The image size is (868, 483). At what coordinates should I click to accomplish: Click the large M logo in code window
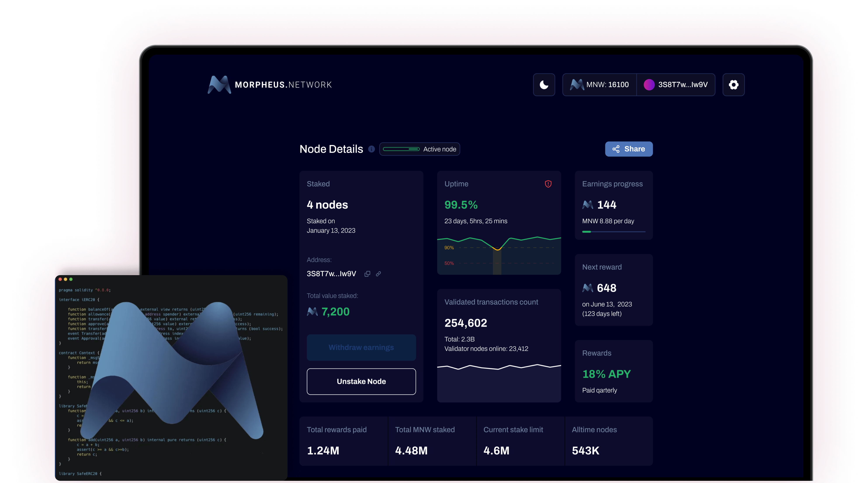coord(172,371)
